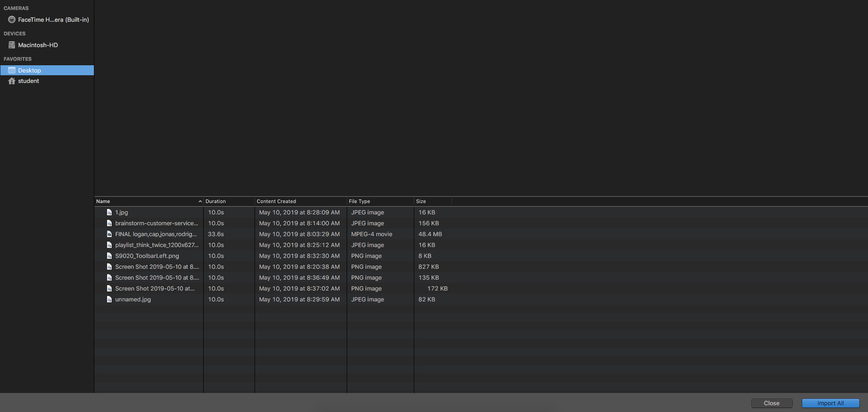Click the file icon on the 135 KB screenshot row
The height and width of the screenshot is (412, 868).
[x=109, y=277]
